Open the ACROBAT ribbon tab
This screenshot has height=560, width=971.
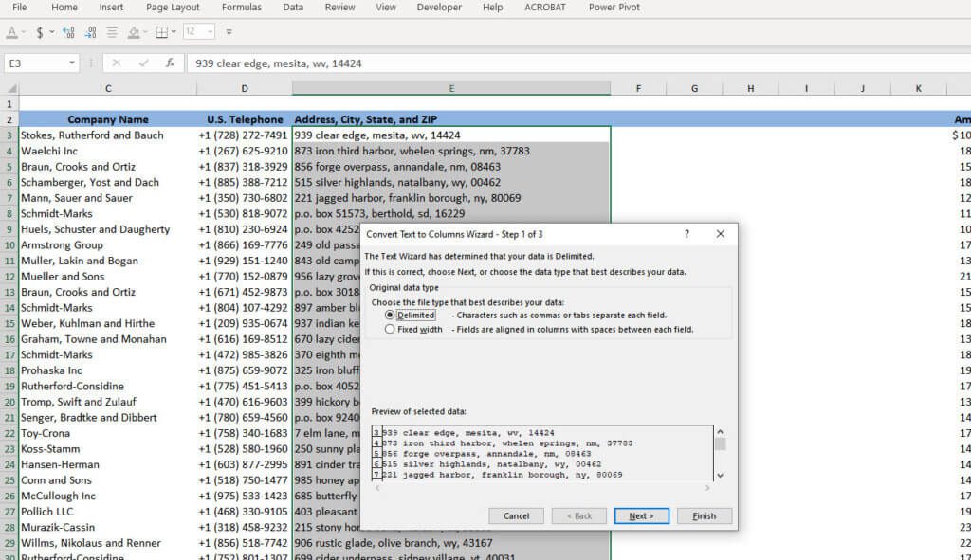click(x=544, y=7)
